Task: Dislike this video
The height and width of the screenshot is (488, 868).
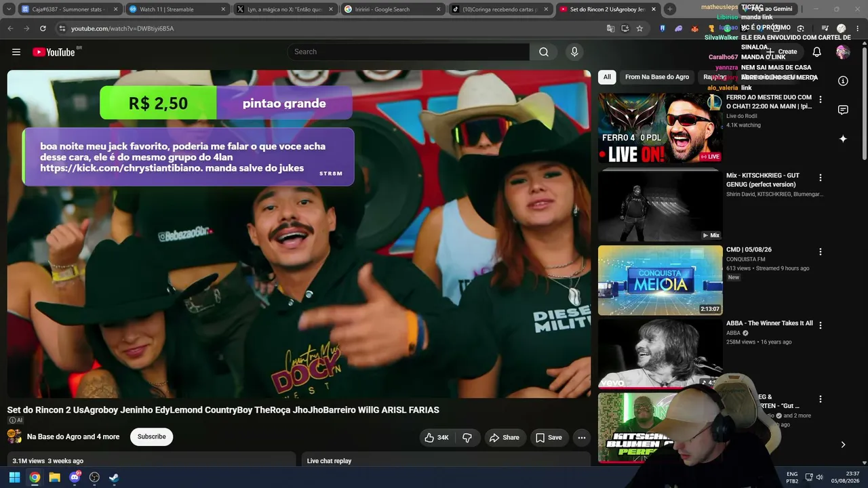Action: [467, 438]
